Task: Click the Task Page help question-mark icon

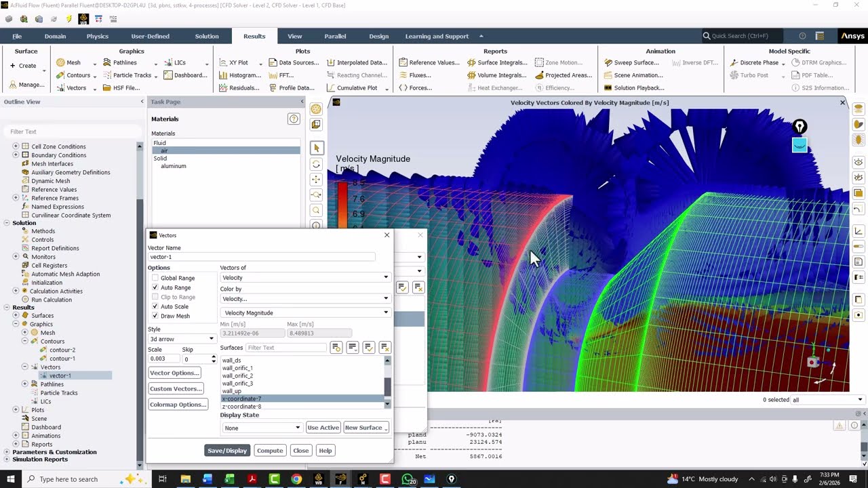Action: (x=294, y=119)
